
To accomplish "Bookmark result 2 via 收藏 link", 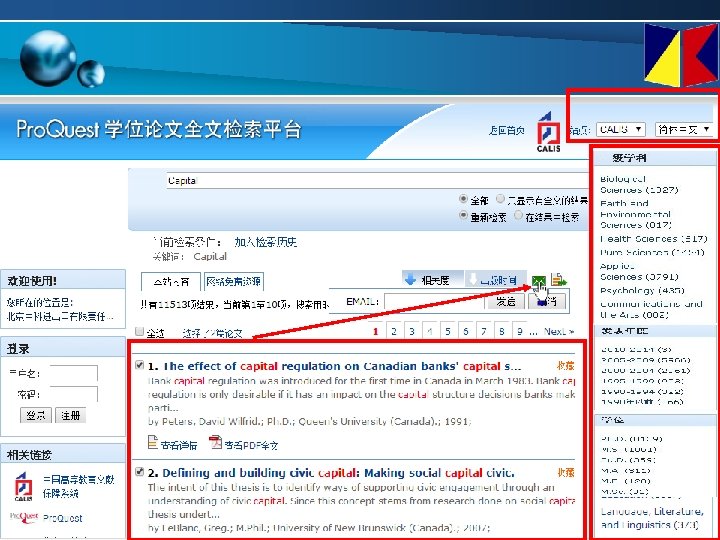I will 566,472.
